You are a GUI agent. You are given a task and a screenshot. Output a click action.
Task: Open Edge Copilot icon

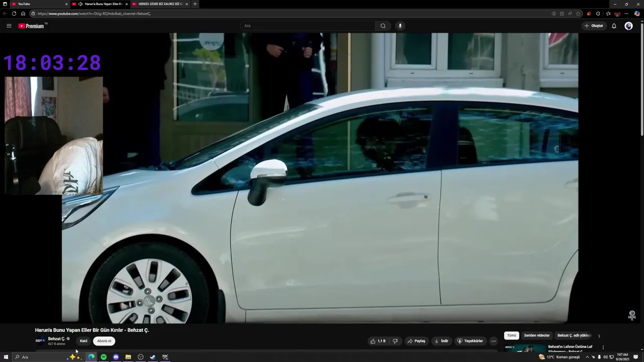click(x=637, y=14)
